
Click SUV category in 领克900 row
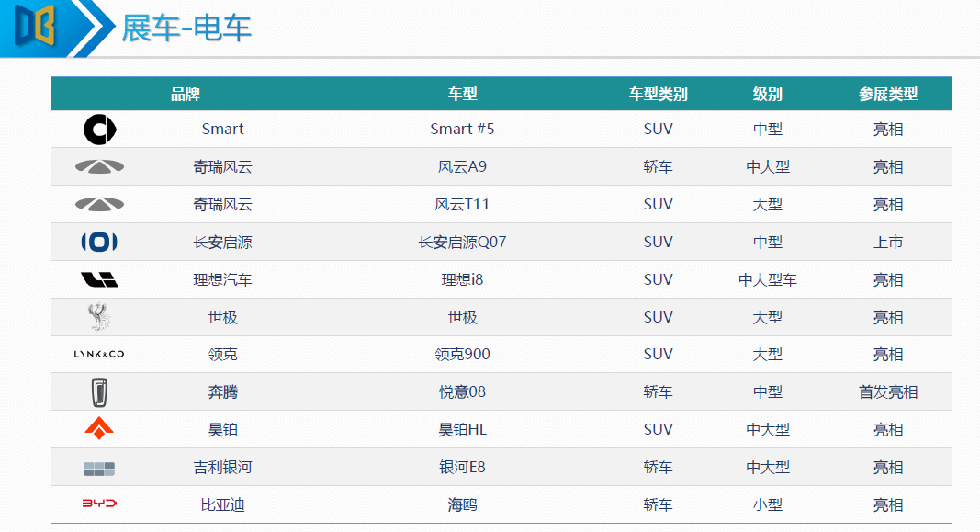pyautogui.click(x=659, y=355)
